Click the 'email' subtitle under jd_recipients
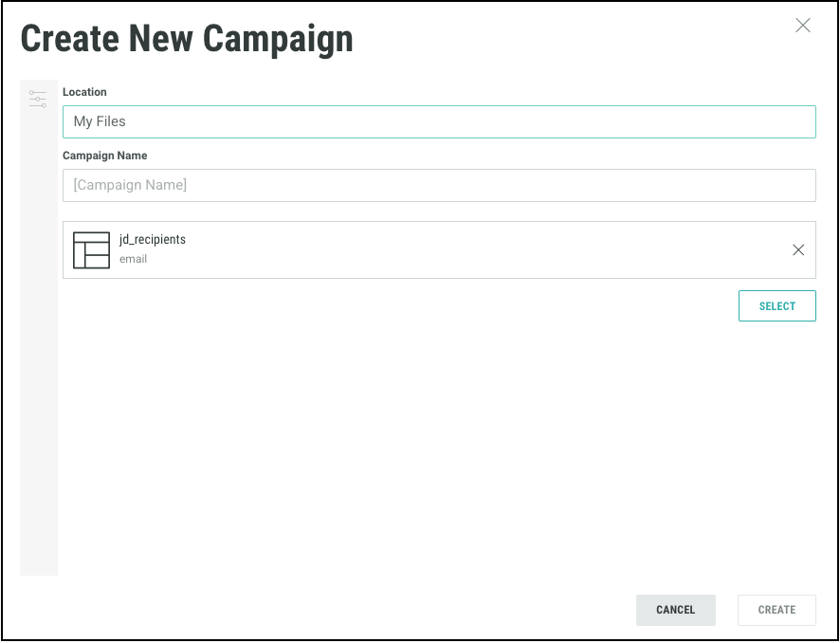The image size is (840, 643). click(134, 259)
